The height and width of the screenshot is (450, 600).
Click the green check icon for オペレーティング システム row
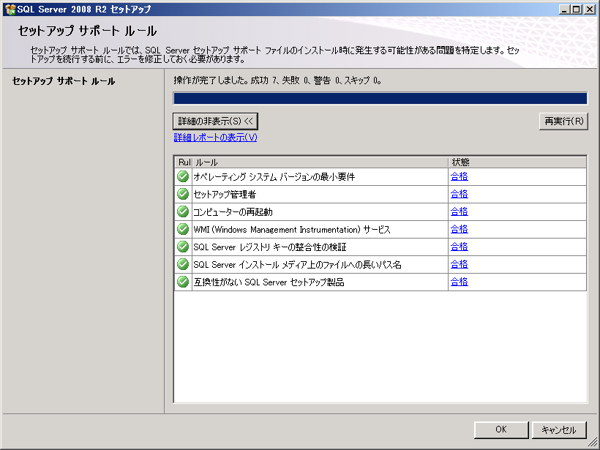[x=183, y=176]
